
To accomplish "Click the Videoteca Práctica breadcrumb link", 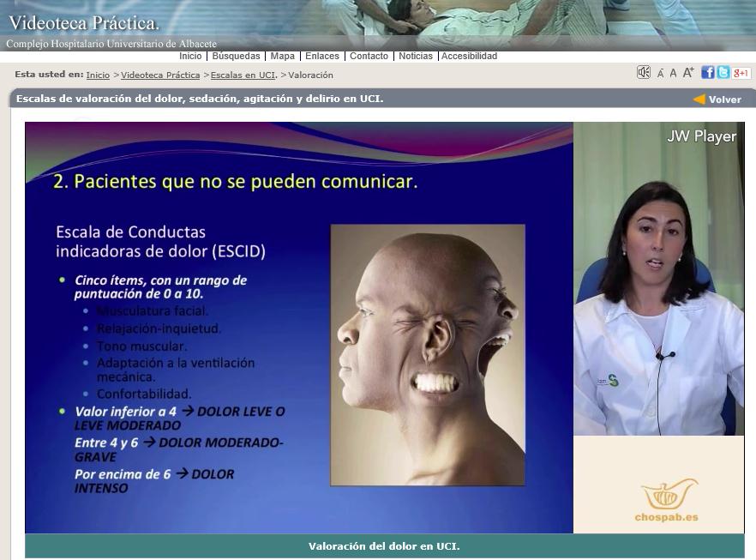I will 160,75.
